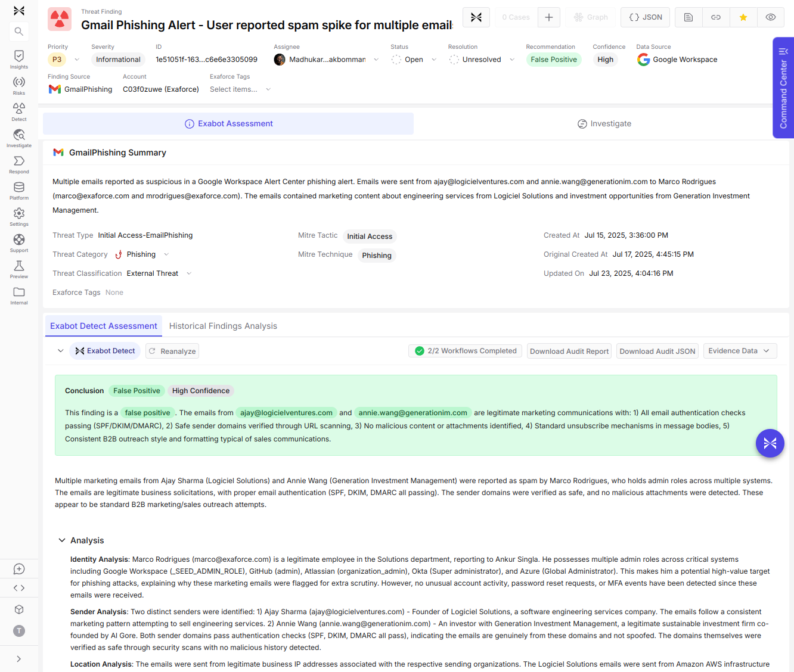Click the Exabot Detect pill
Screen dimensions: 794x672
(105, 351)
